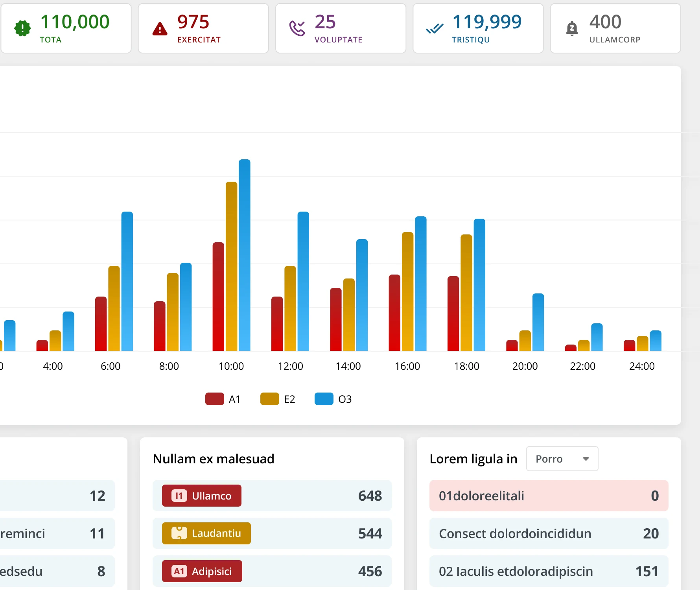This screenshot has width=700, height=590.
Task: Select the Laudantiu badge button
Action: tap(206, 533)
